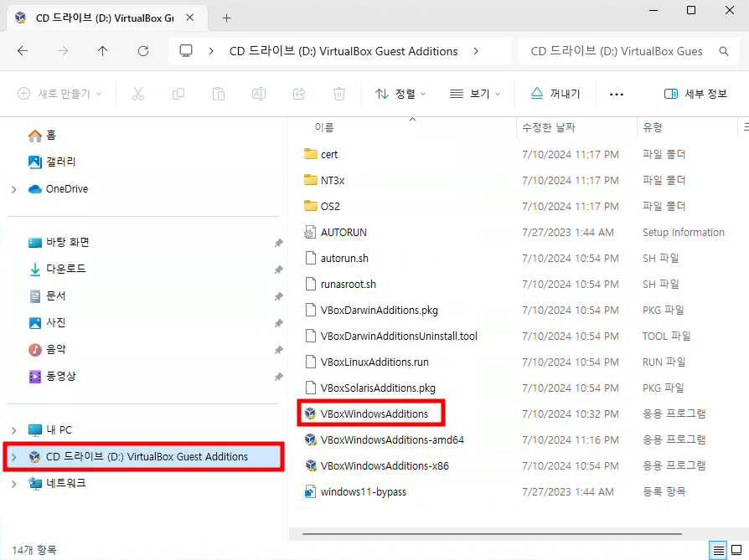This screenshot has width=749, height=560.
Task: Select the VBoxWindowsAdditions-x86 file icon
Action: click(x=311, y=465)
